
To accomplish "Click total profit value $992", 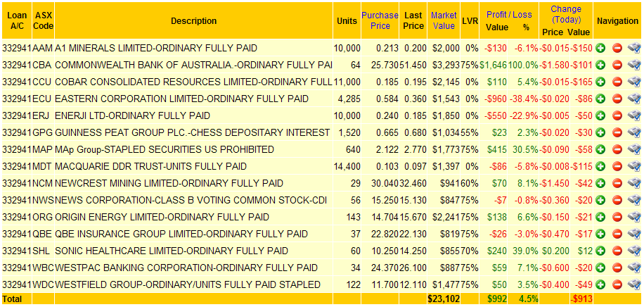I will (498, 299).
